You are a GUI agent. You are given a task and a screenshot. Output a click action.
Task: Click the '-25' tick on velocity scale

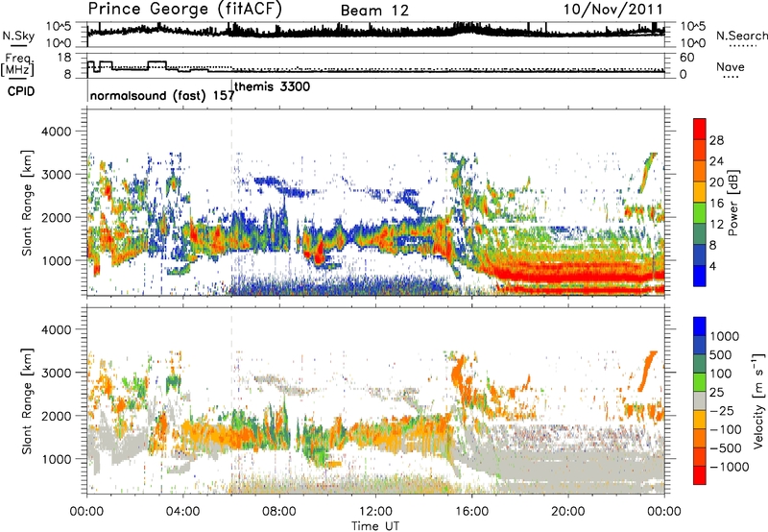[724, 410]
